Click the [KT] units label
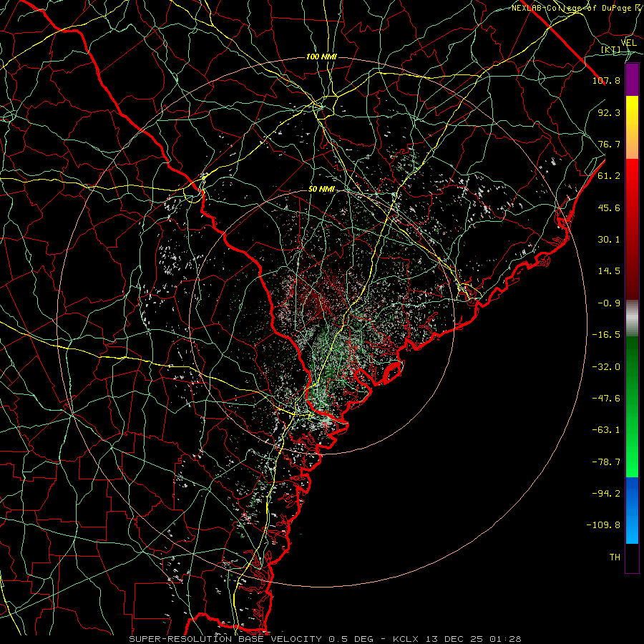This screenshot has width=644, height=644. click(x=611, y=50)
